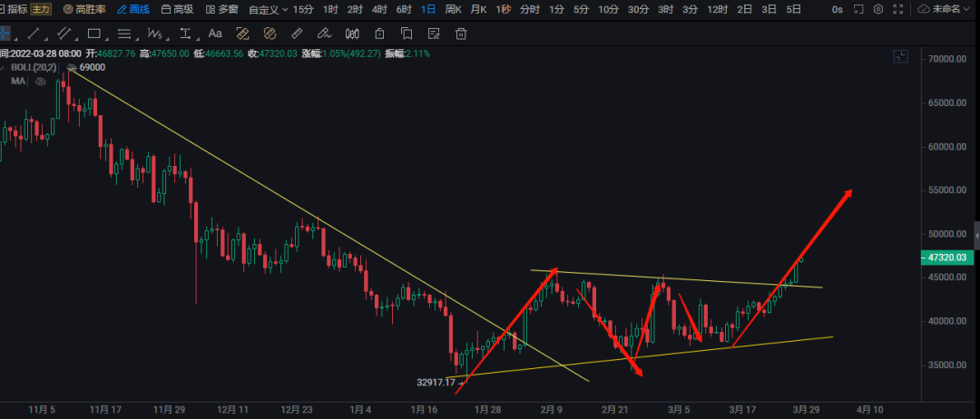The height and width of the screenshot is (419, 980).
Task: Click the first orange ruler icon
Action: pyautogui.click(x=242, y=34)
